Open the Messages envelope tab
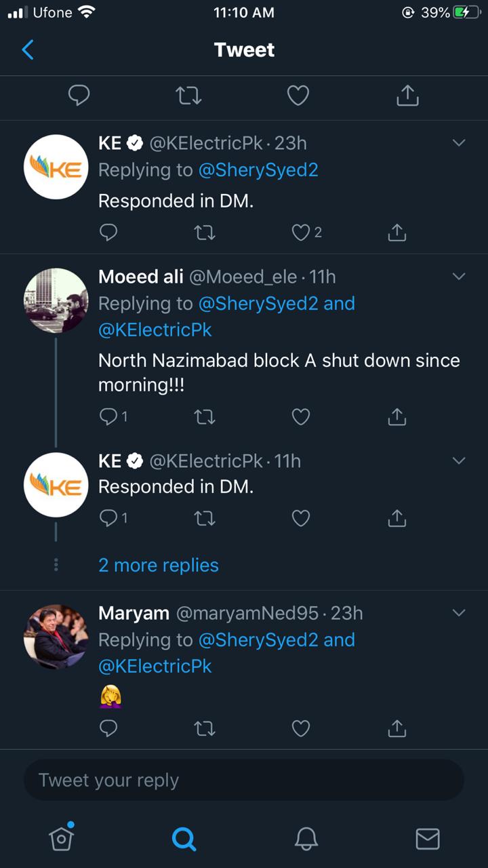488x868 pixels. (427, 839)
